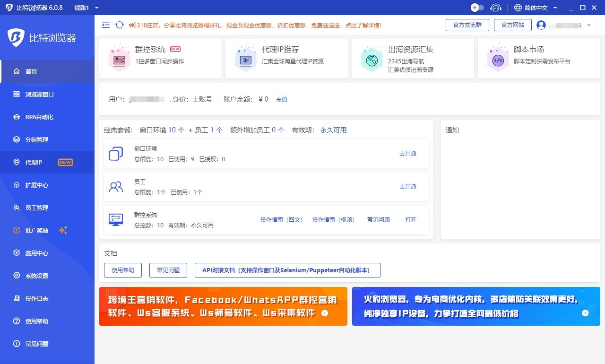Viewport: 605px width, 364px height.
Task: Select 系统设置 in sidebar
Action: [37, 276]
